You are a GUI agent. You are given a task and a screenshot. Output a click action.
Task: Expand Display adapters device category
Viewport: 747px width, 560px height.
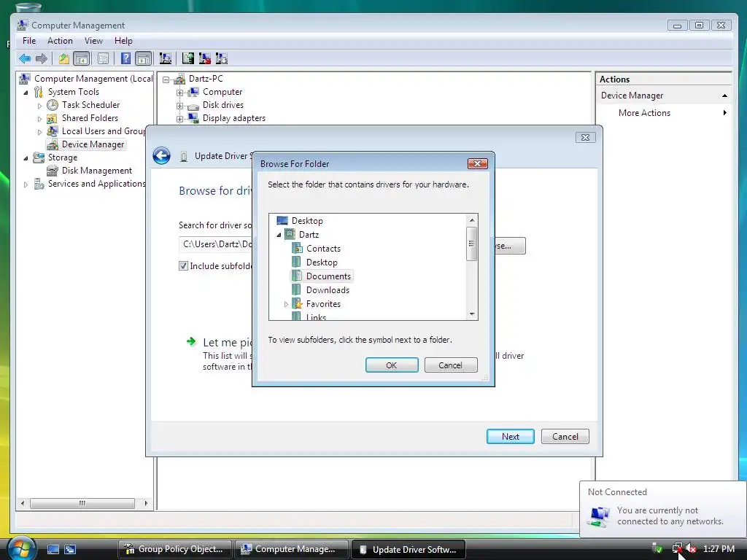coord(179,119)
